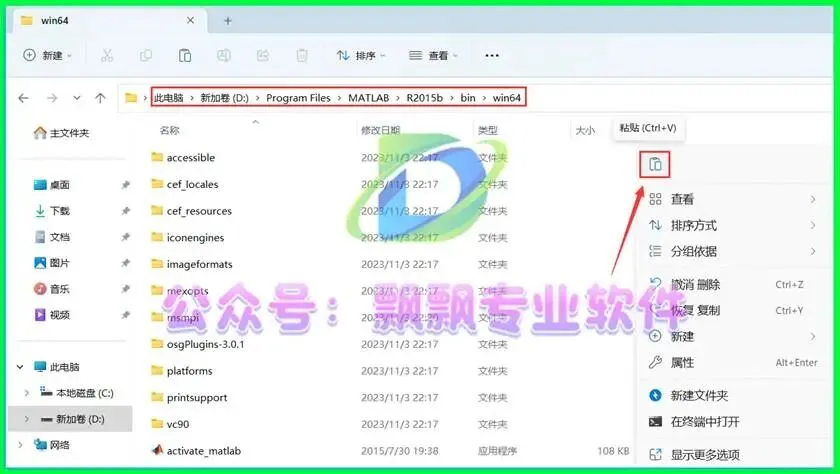Open 查看 submenu in context menu
The height and width of the screenshot is (474, 840).
[x=733, y=199]
